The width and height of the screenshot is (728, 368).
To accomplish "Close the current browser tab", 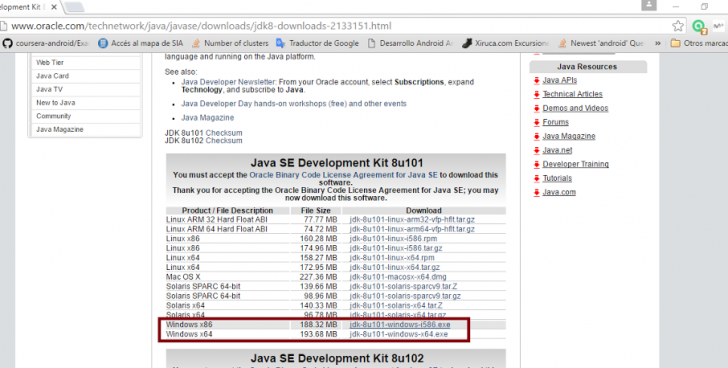I will click(54, 7).
